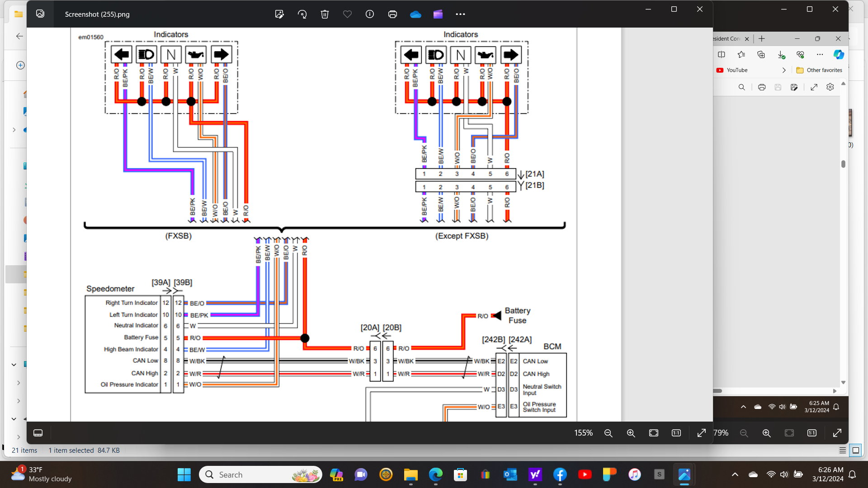The height and width of the screenshot is (488, 868).
Task: Click zoom in magnifier in Photos
Action: click(631, 433)
